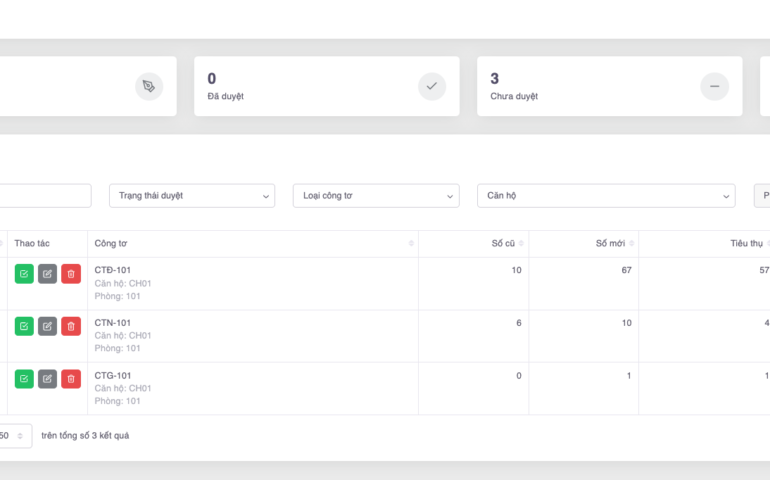Viewport: 770px width, 480px height.
Task: Expand the Loại công tơ filter
Action: pos(375,196)
